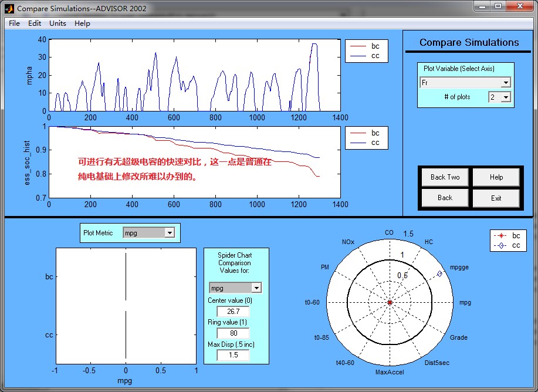
Task: Click the mpgge label on spider chart
Action: 459,268
